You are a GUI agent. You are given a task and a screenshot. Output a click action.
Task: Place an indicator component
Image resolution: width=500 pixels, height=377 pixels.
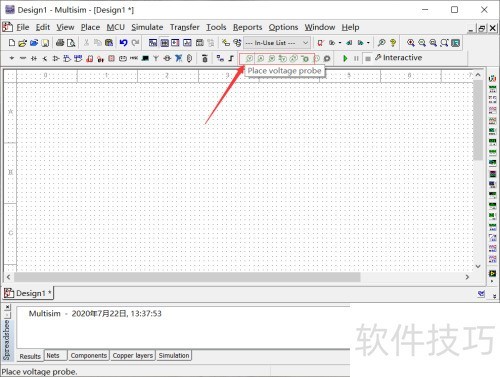112,58
